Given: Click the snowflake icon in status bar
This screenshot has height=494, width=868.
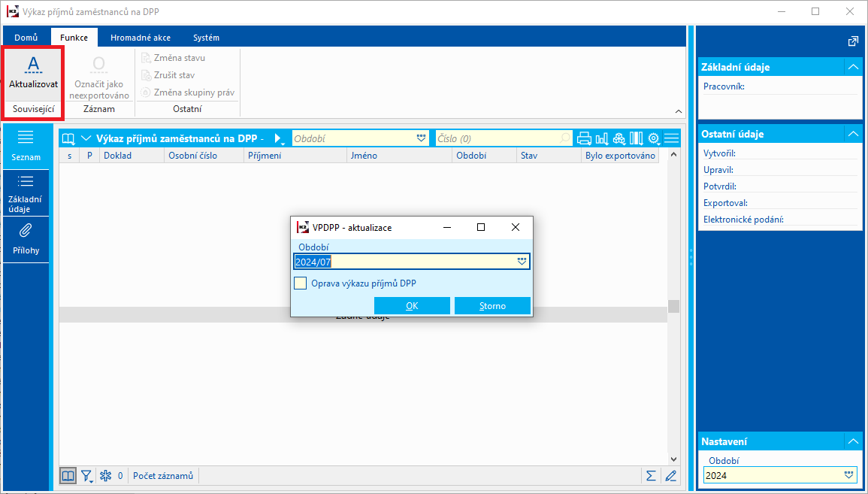Looking at the screenshot, I should click(x=105, y=476).
